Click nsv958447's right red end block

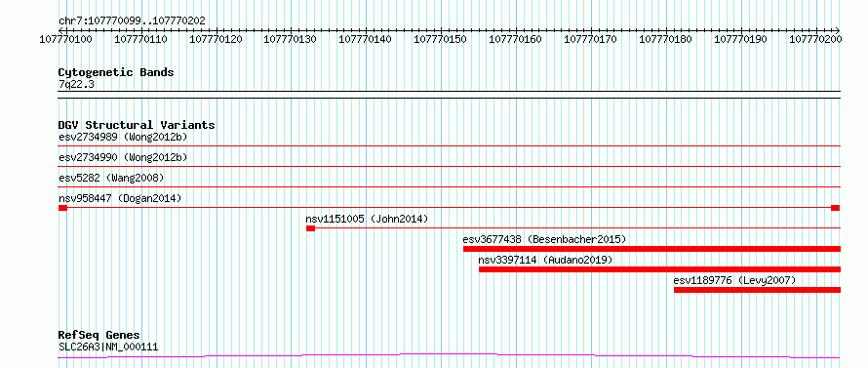(836, 208)
